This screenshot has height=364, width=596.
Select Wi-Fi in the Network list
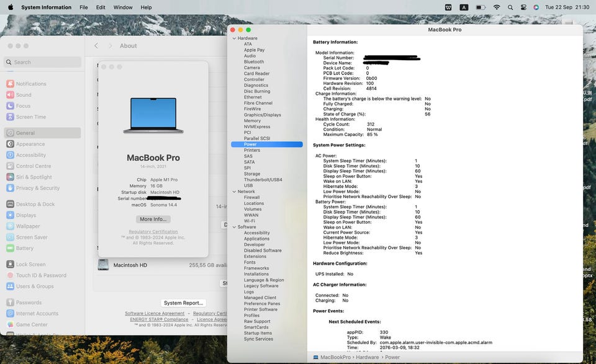pos(250,221)
